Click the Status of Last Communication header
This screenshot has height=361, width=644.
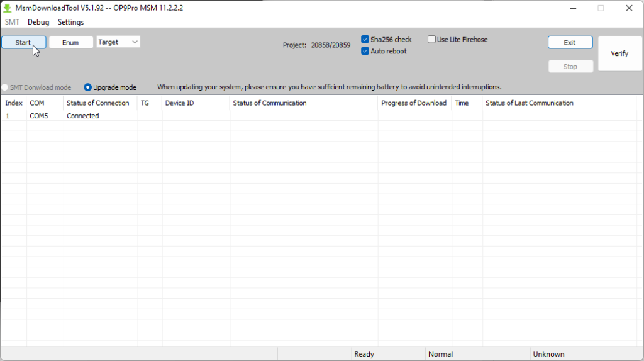click(529, 103)
